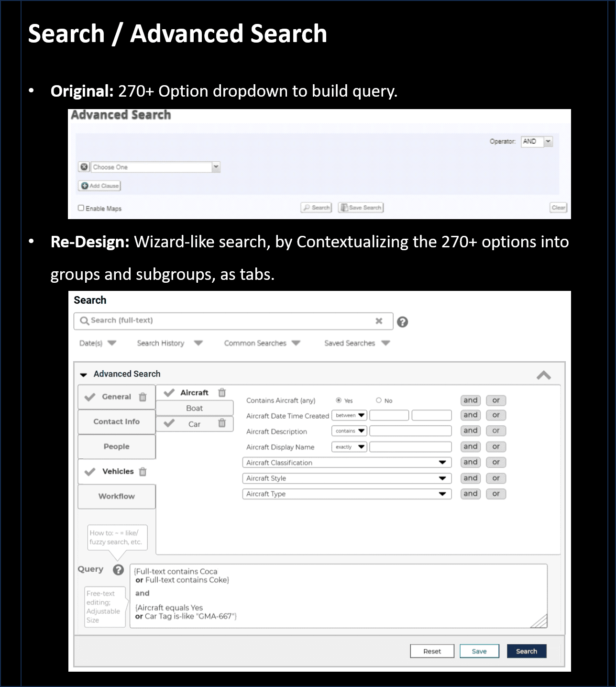Viewport: 616px width, 687px height.
Task: Click inside the Query text area
Action: pos(339,596)
